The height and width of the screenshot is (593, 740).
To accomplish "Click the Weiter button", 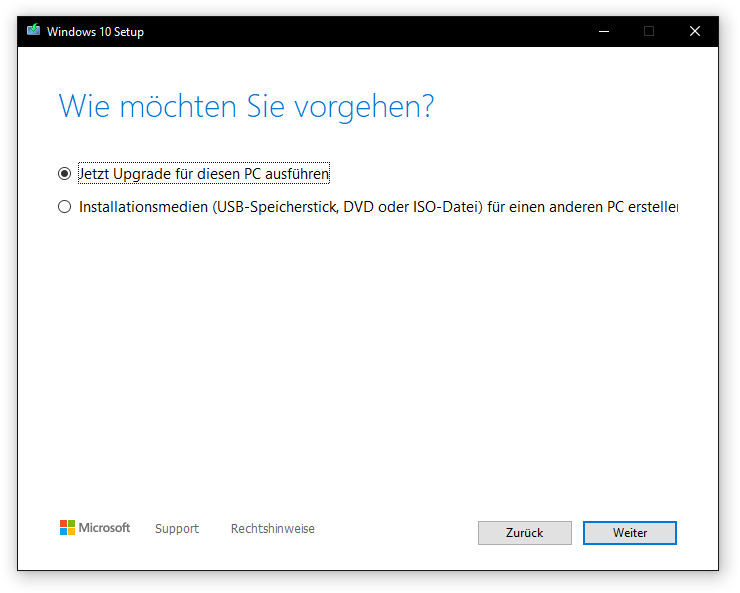I will pyautogui.click(x=630, y=533).
